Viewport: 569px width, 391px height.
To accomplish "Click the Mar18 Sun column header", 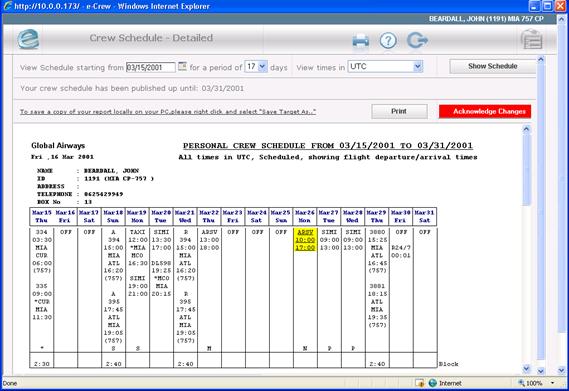I will click(x=113, y=216).
